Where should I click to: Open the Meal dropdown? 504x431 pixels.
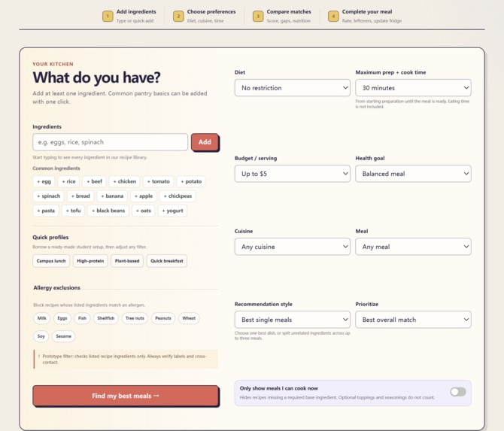(x=413, y=247)
